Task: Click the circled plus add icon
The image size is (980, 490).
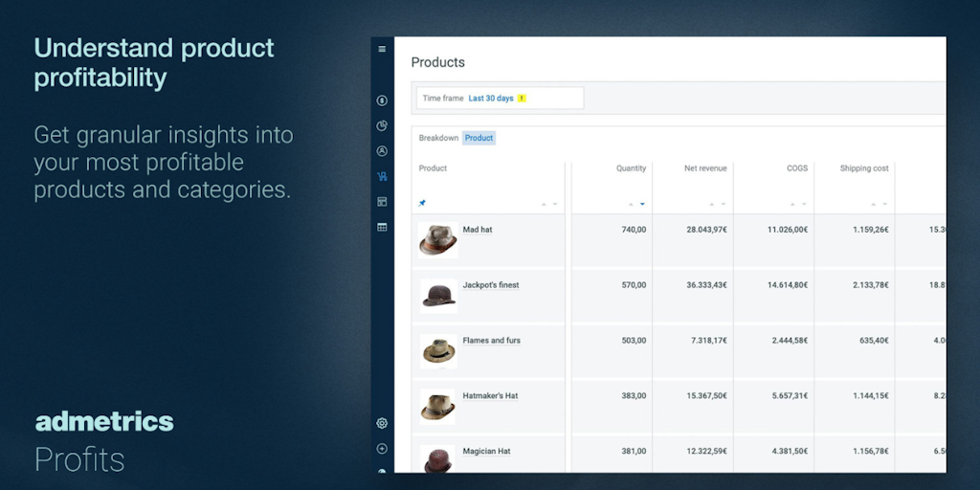Action: pyautogui.click(x=382, y=449)
